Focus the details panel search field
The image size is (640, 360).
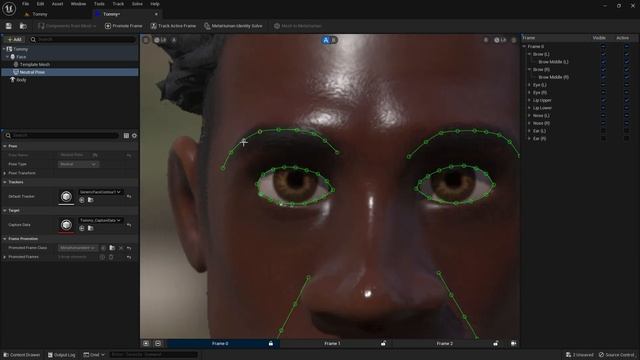pyautogui.click(x=62, y=136)
